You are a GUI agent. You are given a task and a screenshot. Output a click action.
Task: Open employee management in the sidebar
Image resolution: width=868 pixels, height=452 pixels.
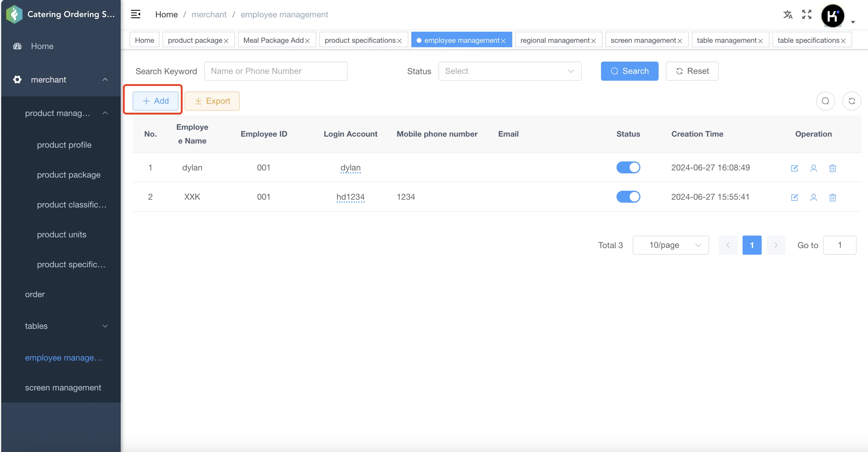61,358
